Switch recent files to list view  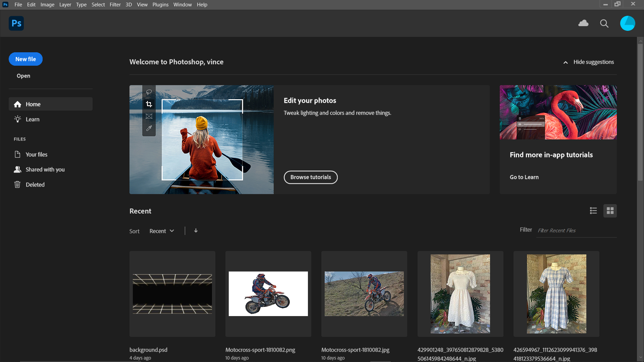[x=593, y=210]
